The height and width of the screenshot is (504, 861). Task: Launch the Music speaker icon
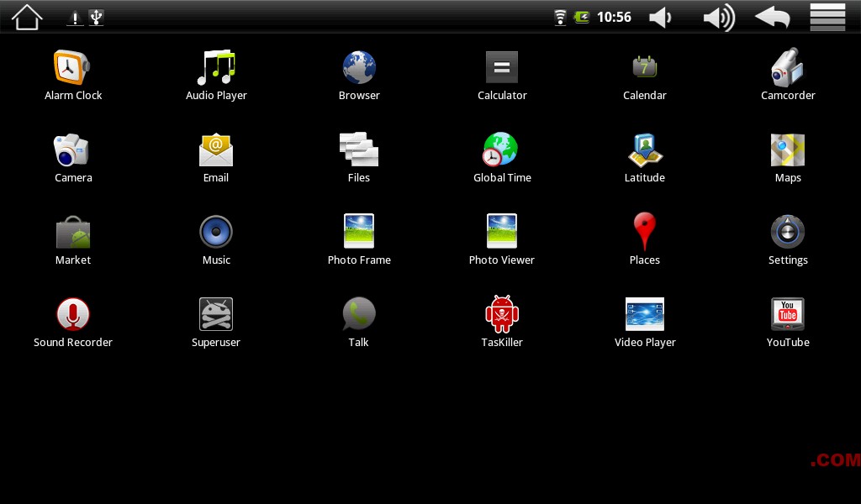pyautogui.click(x=216, y=232)
